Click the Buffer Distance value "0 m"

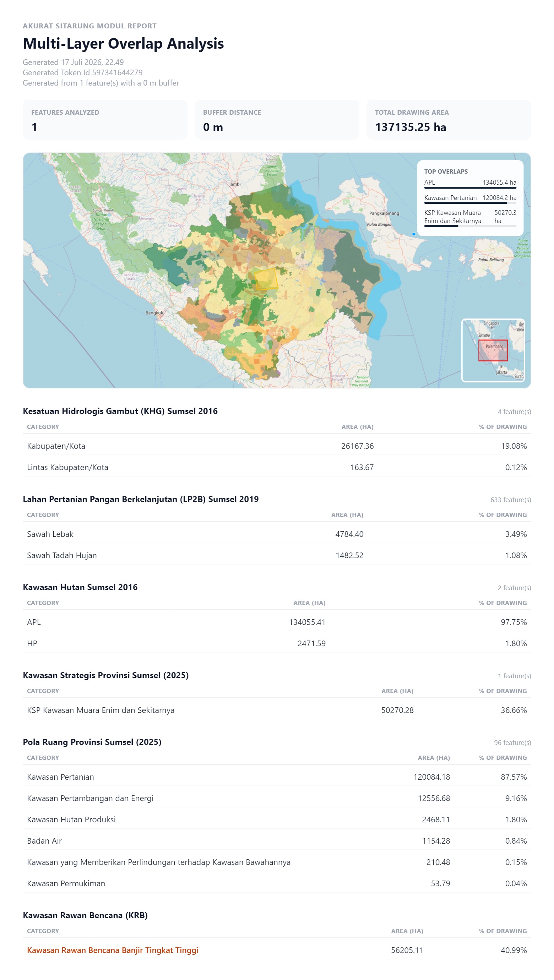click(x=213, y=127)
